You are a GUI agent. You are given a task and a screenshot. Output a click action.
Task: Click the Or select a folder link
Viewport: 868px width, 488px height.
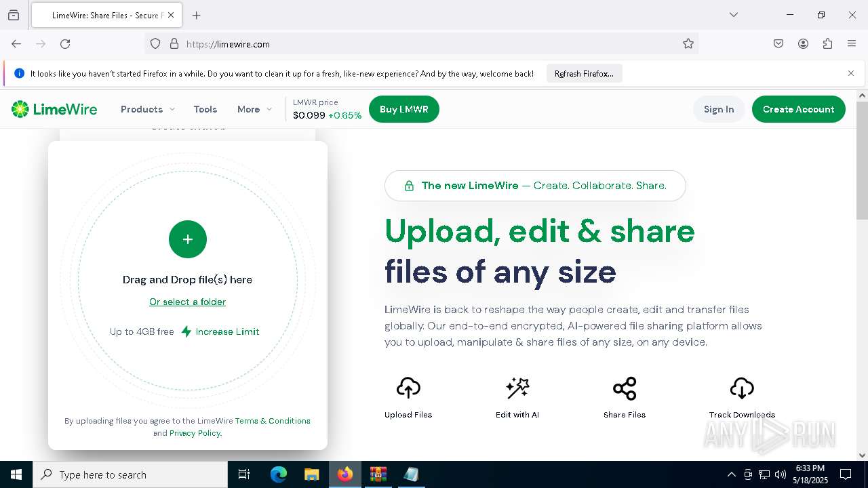click(x=188, y=302)
